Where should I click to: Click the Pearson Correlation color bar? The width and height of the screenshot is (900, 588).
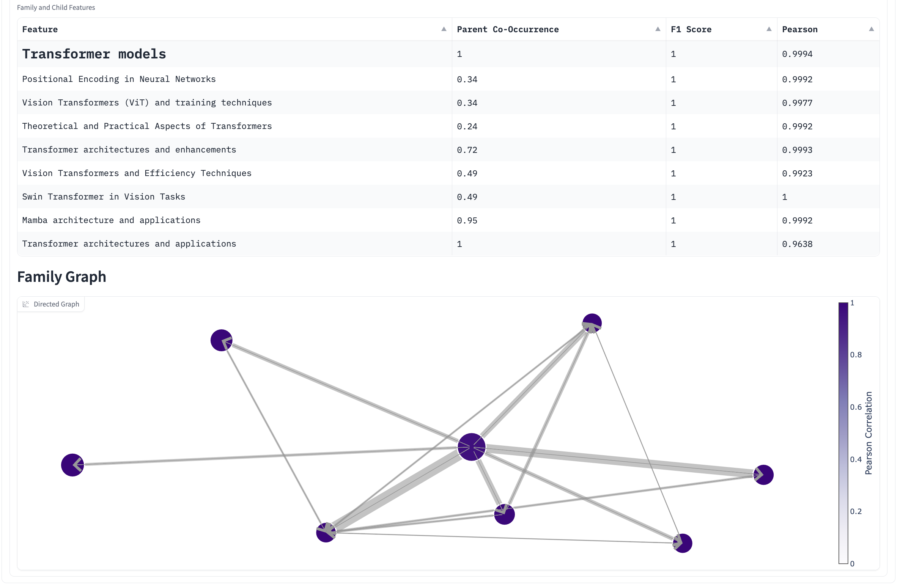pyautogui.click(x=843, y=432)
